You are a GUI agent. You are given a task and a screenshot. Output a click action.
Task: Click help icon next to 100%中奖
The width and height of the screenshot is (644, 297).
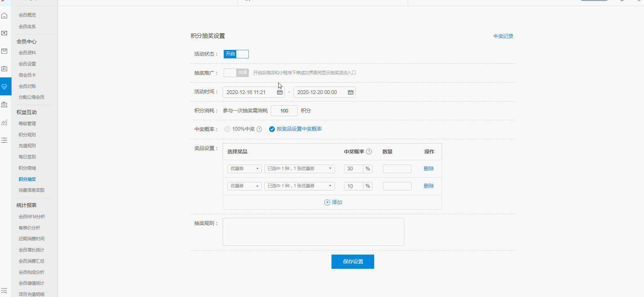pos(259,129)
